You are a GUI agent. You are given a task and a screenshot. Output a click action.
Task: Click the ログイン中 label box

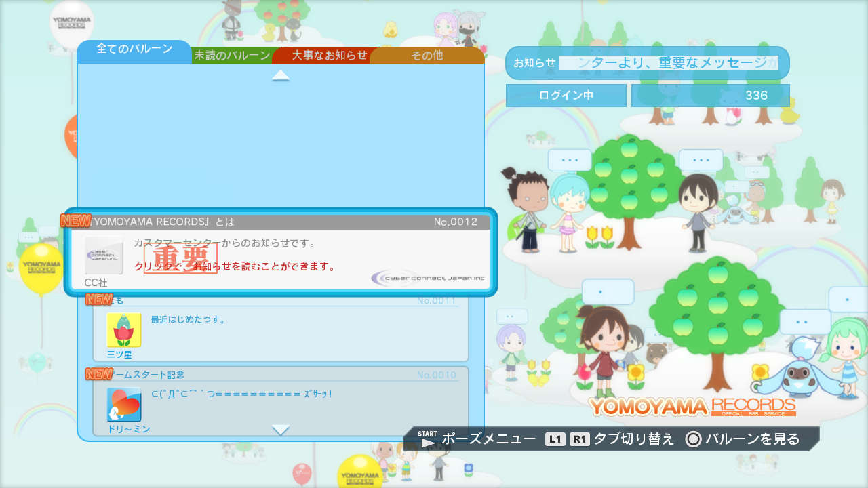[x=566, y=96]
